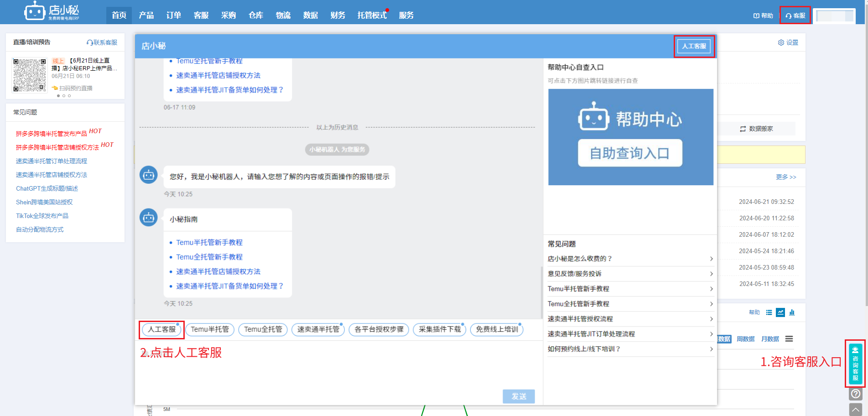Open the 数据 menu

click(x=311, y=16)
